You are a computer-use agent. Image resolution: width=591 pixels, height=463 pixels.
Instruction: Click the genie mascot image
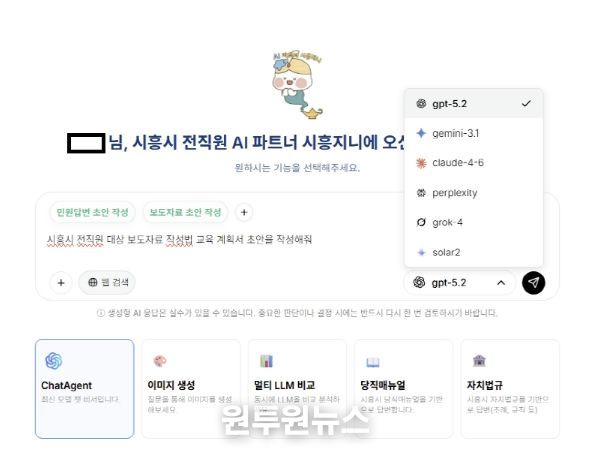pyautogui.click(x=297, y=84)
